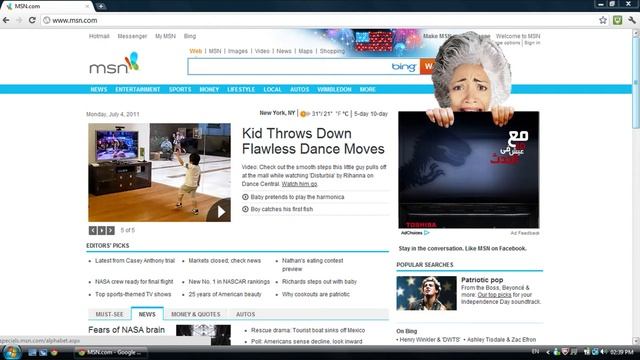Open the Bing link in top bar

pos(190,36)
